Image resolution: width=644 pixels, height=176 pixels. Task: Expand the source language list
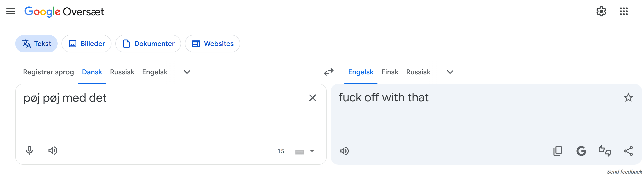click(187, 72)
